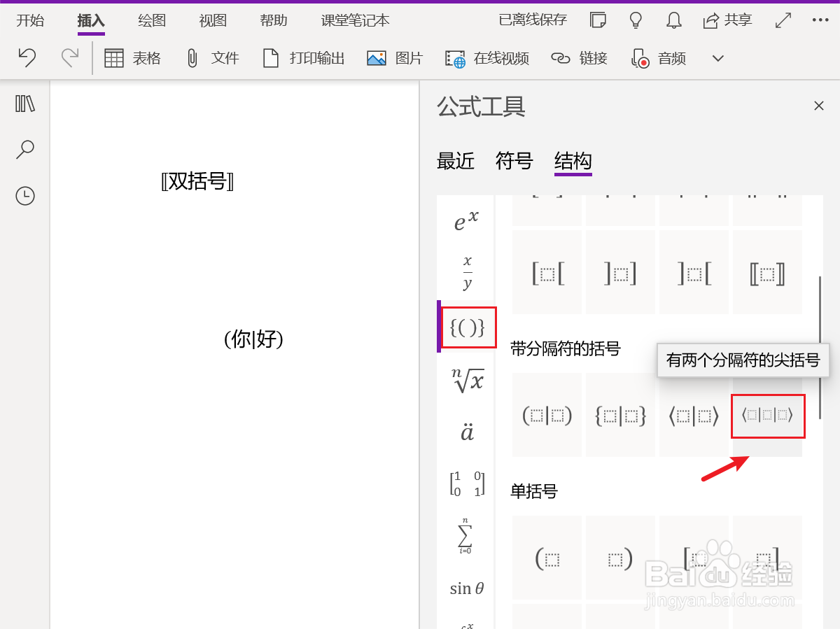The height and width of the screenshot is (629, 840).
Task: Click the 已离线保存 status
Action: [533, 20]
